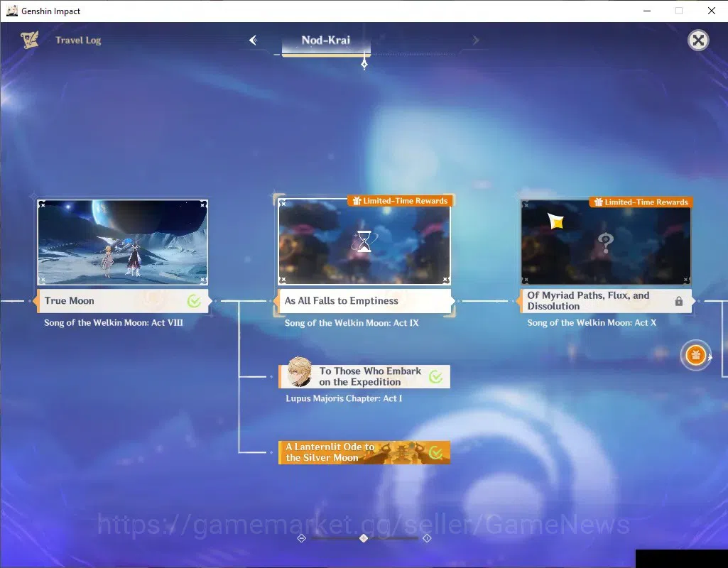This screenshot has width=728, height=568.
Task: Click True Moon completed checkmark icon
Action: click(x=194, y=301)
